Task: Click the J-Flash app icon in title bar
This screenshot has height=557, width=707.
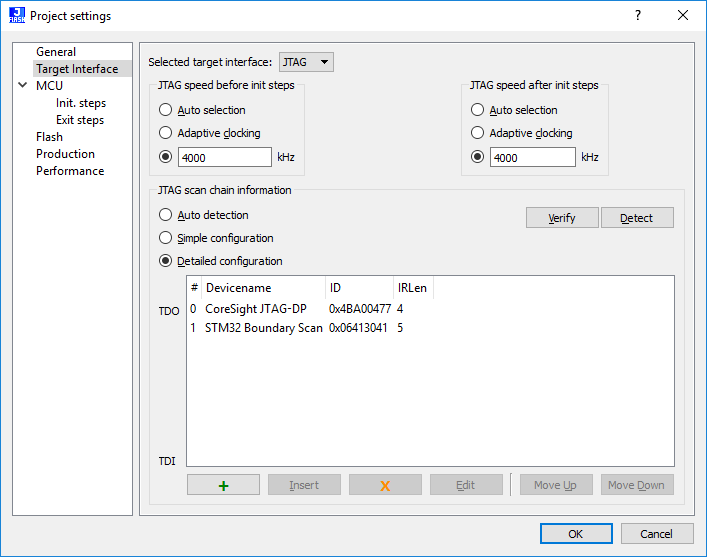Action: tap(16, 16)
